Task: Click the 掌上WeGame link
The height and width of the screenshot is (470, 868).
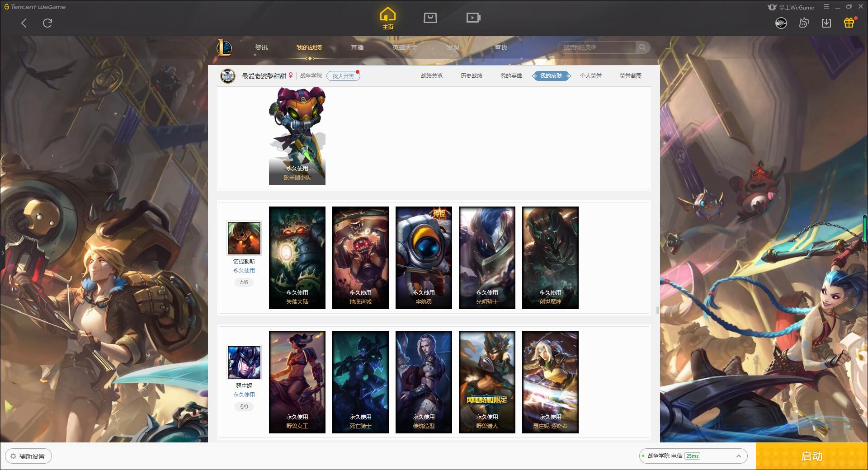Action: pos(791,7)
